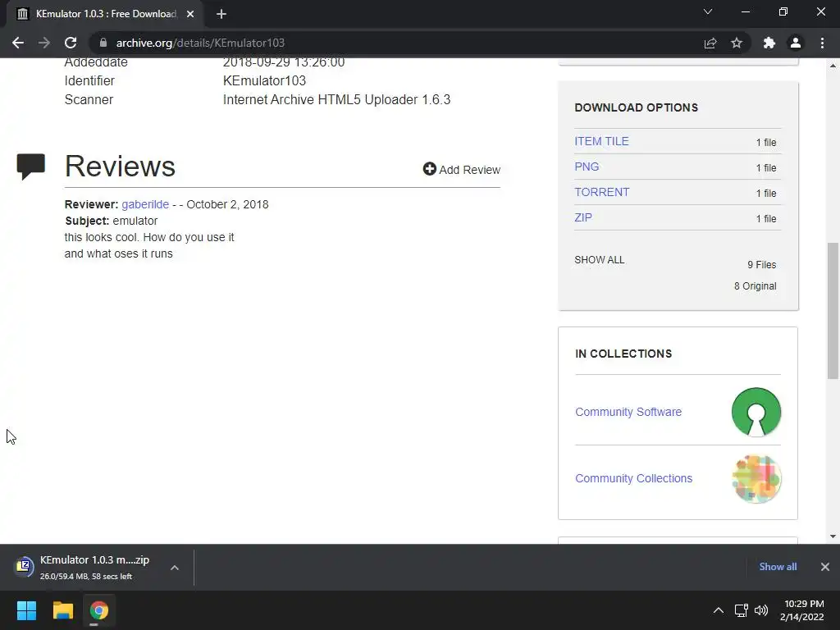This screenshot has width=840, height=630.
Task: Open the network tray icon
Action: point(741,610)
